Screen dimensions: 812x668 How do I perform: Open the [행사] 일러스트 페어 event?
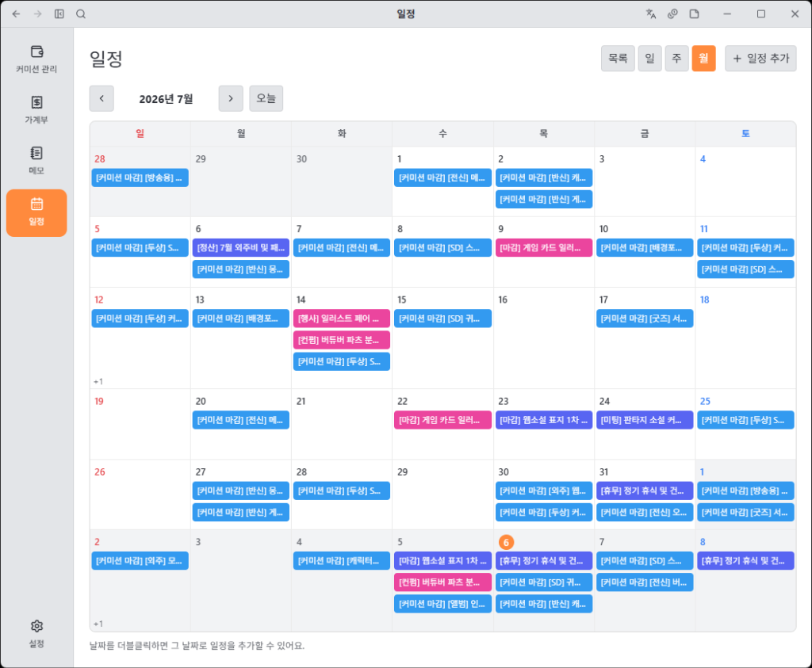pyautogui.click(x=342, y=319)
